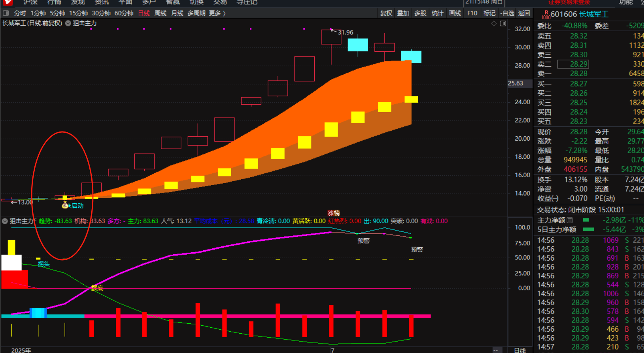644x353 pixels.
Task: Open the 更多 periods expander
Action: 217,13
